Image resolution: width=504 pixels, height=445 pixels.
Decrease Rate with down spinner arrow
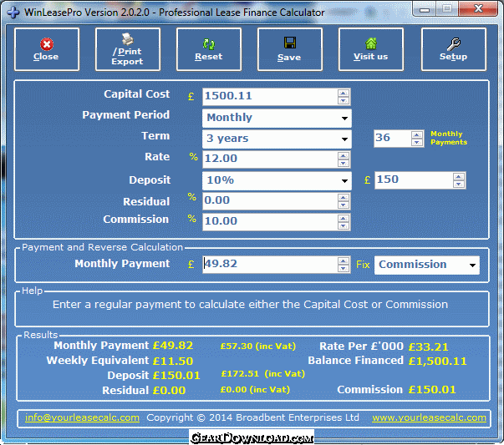[344, 163]
